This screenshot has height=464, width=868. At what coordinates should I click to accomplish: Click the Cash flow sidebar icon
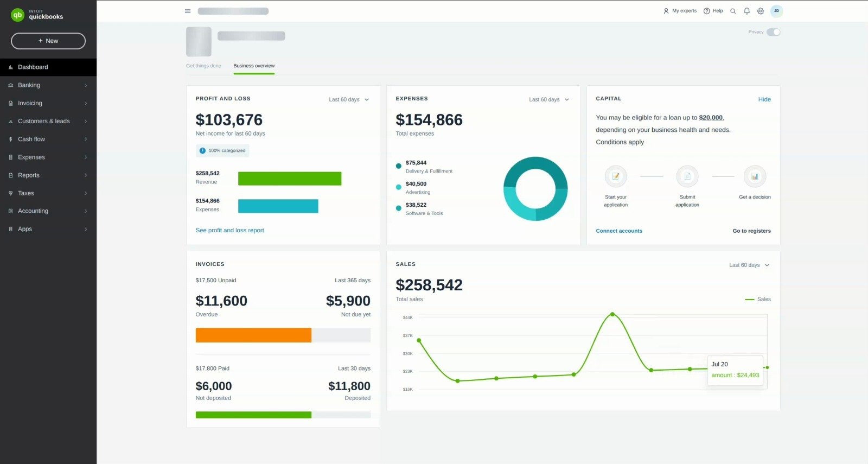click(x=10, y=139)
